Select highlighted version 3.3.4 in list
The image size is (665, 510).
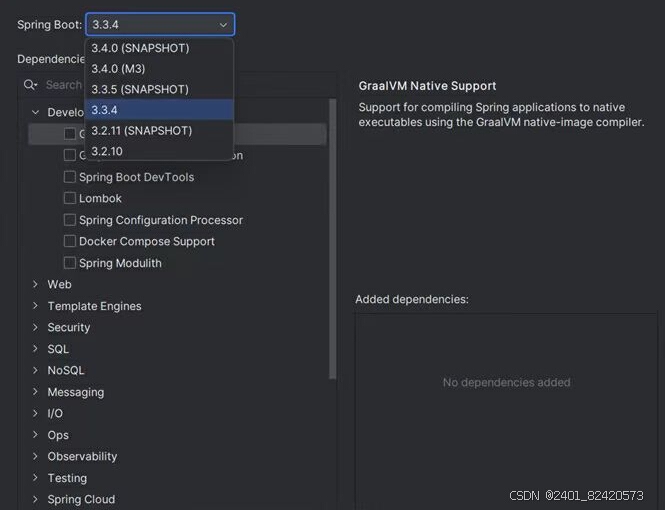click(159, 110)
